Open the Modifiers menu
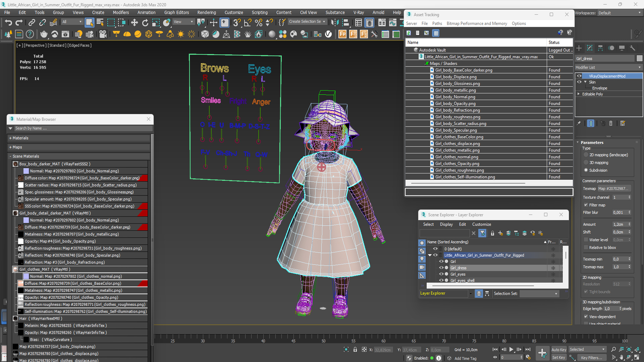Image resolution: width=644 pixels, height=362 pixels. [x=118, y=12]
